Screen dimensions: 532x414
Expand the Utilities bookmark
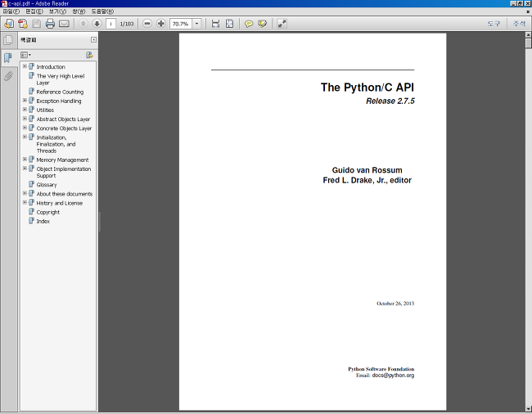click(x=25, y=109)
